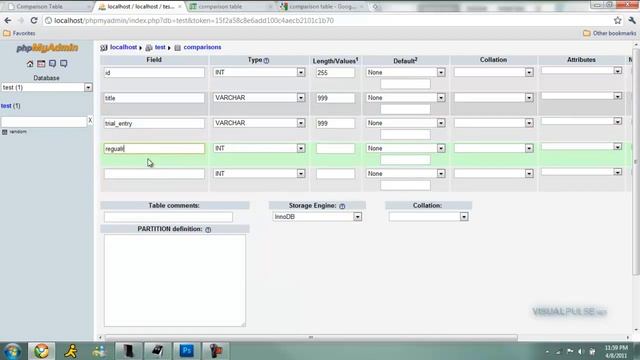The width and height of the screenshot is (640, 360).
Task: Click the Favorites bookmark folder
Action: [x=19, y=33]
